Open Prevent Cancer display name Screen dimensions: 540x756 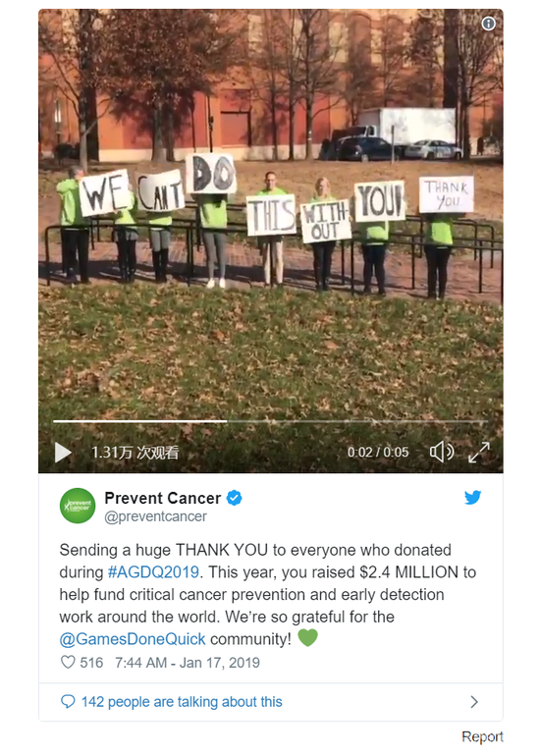[162, 498]
